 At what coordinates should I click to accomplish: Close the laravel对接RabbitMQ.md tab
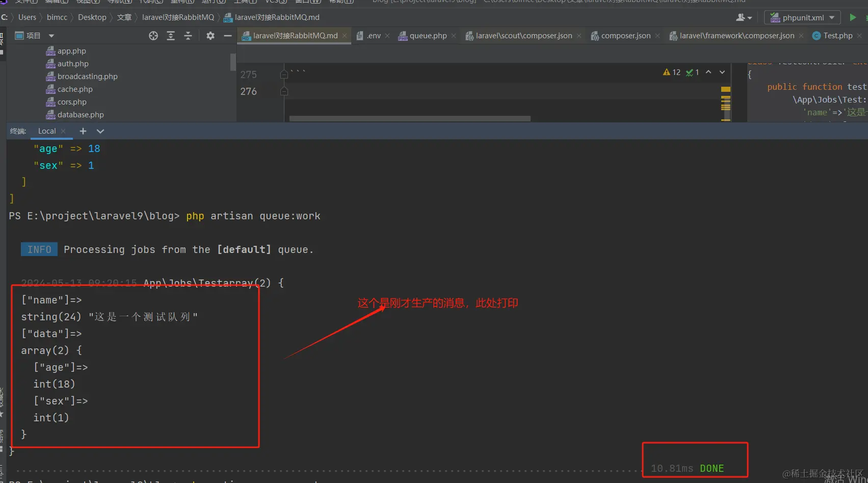coord(345,36)
